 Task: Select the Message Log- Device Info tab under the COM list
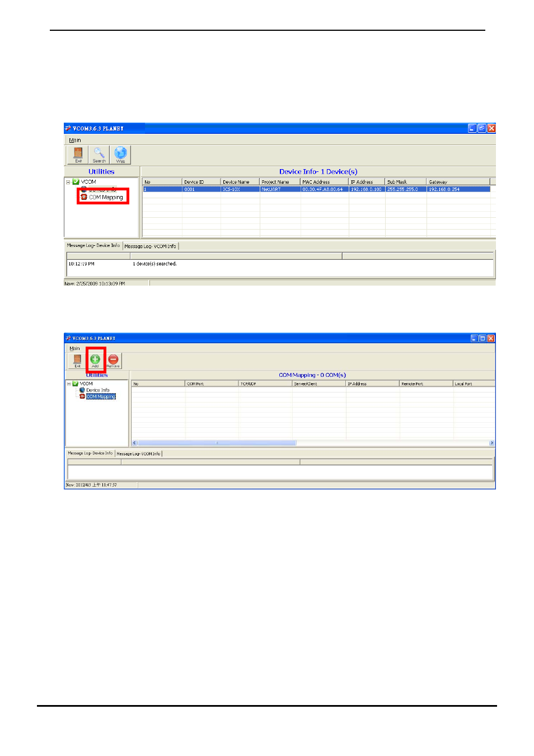pyautogui.click(x=90, y=454)
